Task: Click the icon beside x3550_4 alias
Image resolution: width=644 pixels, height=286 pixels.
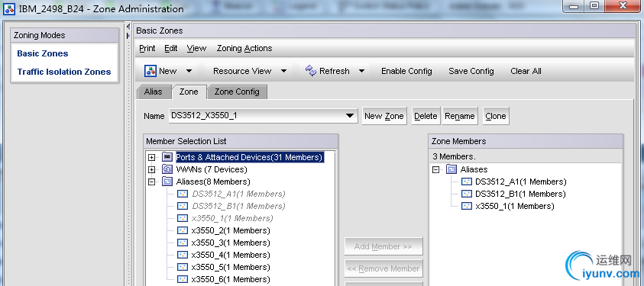Action: click(183, 255)
